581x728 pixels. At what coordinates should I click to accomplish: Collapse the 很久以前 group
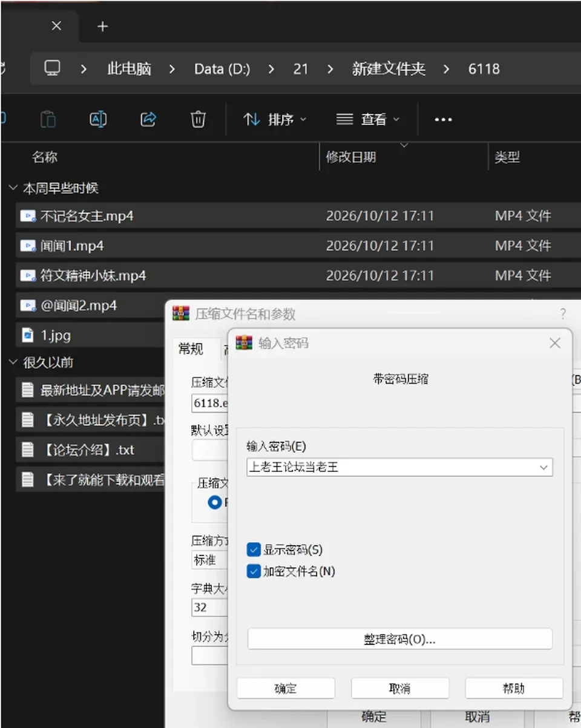point(13,362)
